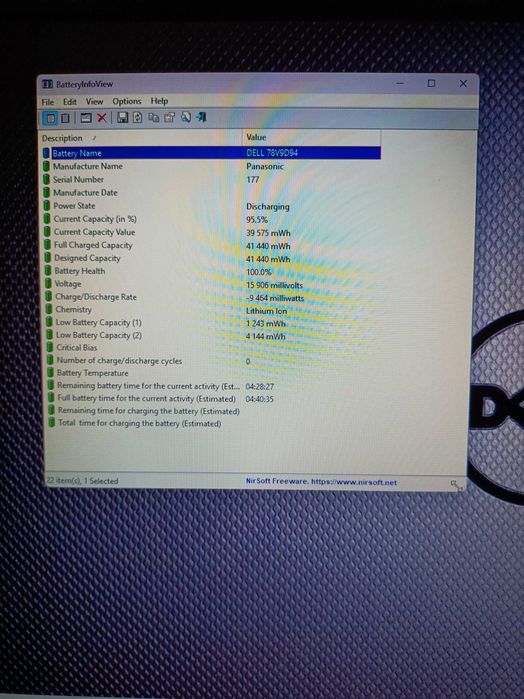Click the Refresh toolbar icon
The width and height of the screenshot is (524, 699).
[x=138, y=117]
